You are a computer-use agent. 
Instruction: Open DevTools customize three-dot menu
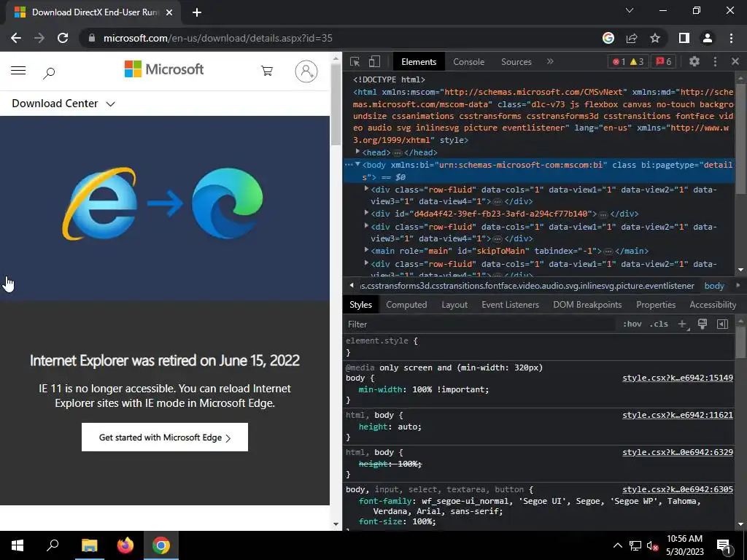pyautogui.click(x=715, y=61)
